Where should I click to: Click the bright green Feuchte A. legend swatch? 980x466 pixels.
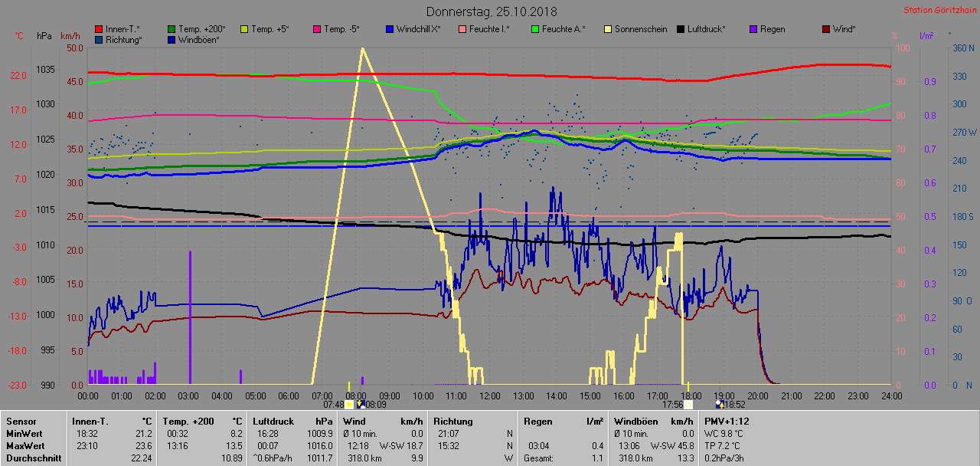[535, 29]
